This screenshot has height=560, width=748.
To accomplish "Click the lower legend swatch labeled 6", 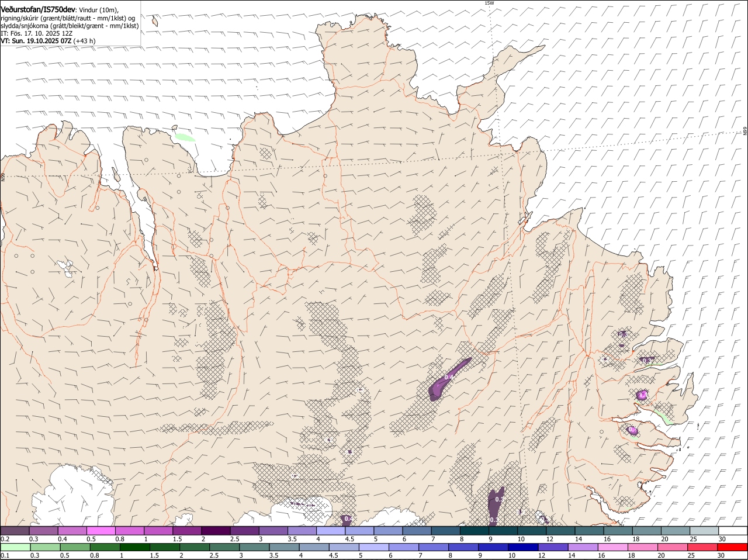I will click(403, 547).
